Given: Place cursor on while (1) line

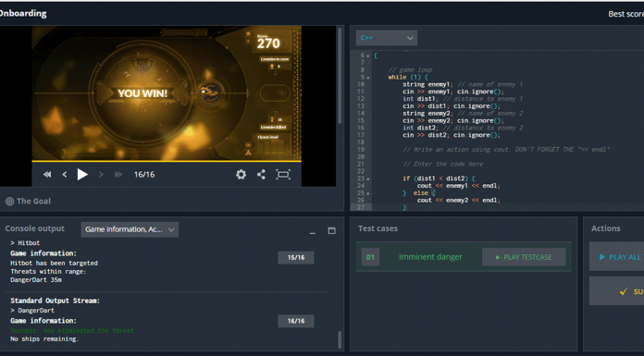Looking at the screenshot, I should (408, 77).
